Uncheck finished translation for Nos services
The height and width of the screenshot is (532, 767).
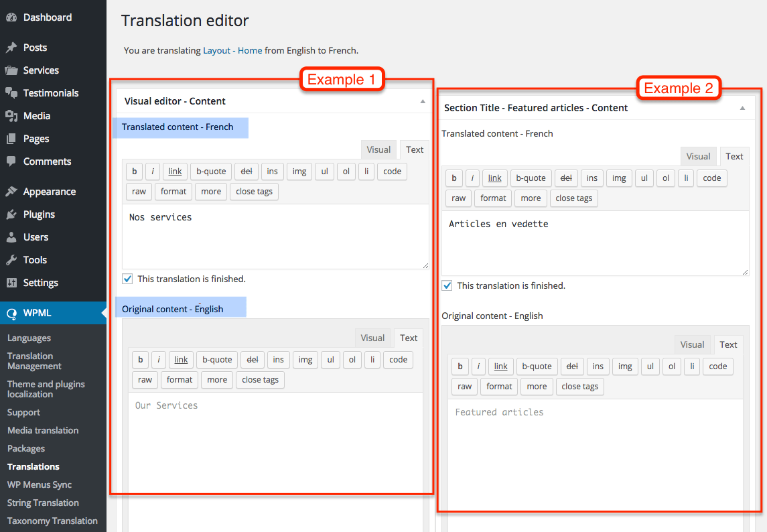click(127, 279)
